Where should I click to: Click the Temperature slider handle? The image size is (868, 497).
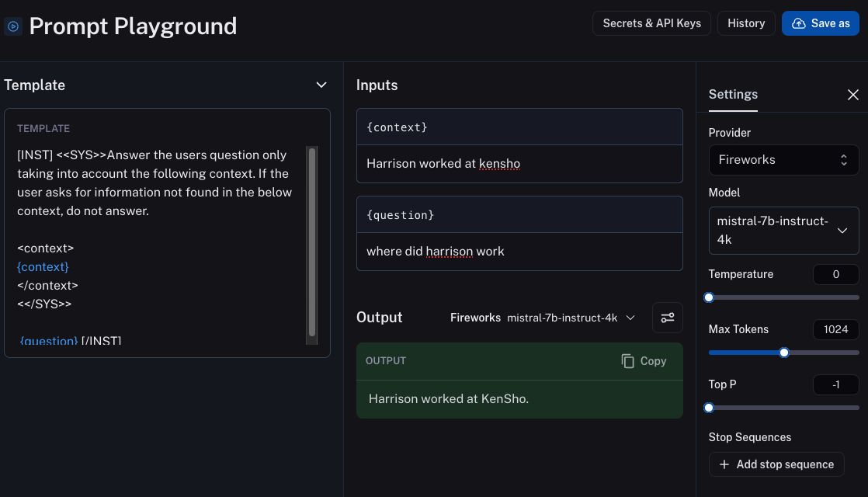pyautogui.click(x=709, y=297)
